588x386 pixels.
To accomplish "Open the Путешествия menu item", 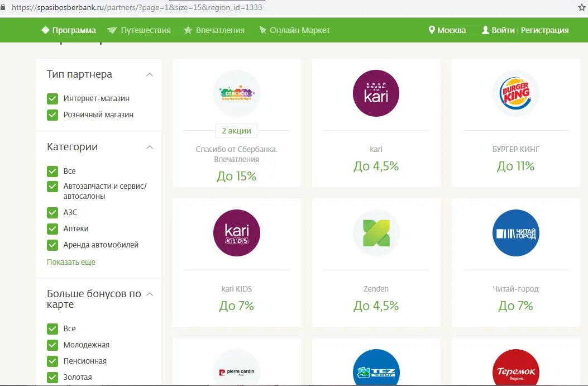I will click(x=146, y=30).
